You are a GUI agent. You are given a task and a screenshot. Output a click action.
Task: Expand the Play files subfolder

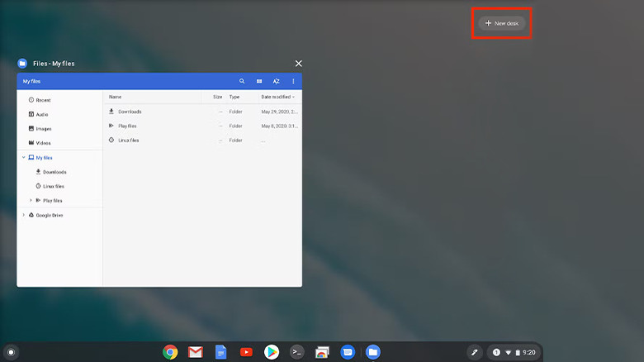click(31, 200)
